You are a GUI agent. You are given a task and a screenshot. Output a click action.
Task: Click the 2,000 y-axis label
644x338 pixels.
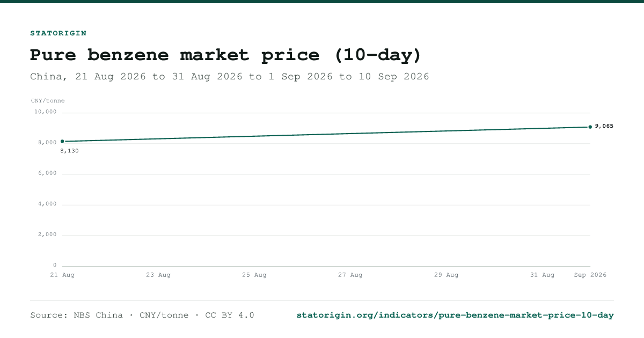click(x=47, y=234)
